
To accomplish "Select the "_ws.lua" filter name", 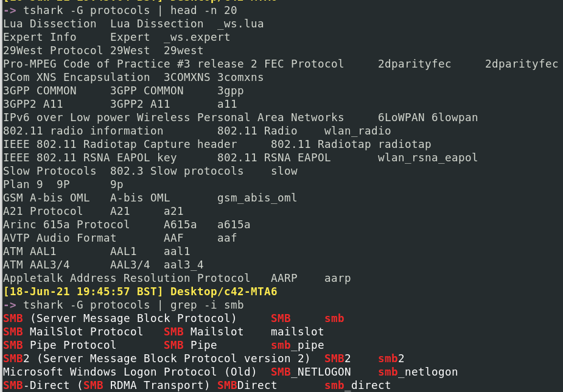I will click(240, 24).
